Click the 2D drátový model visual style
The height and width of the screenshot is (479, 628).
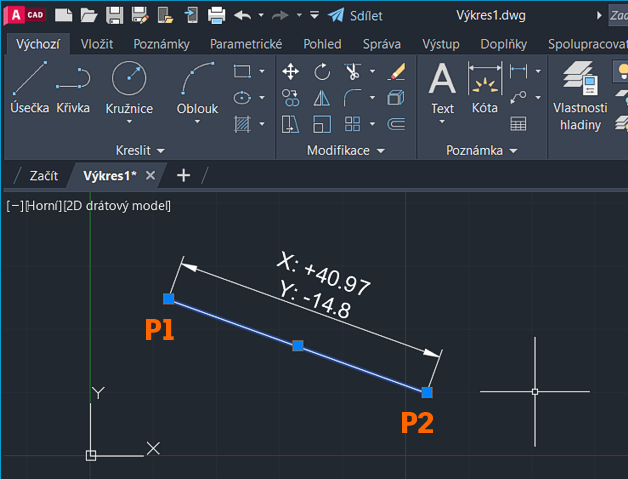pos(117,206)
